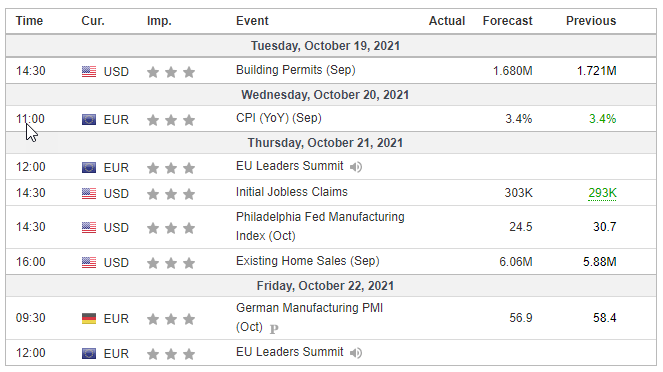The width and height of the screenshot is (663, 372).
Task: Click the German flag icon in Manufacturing PMI row
Action: point(89,318)
